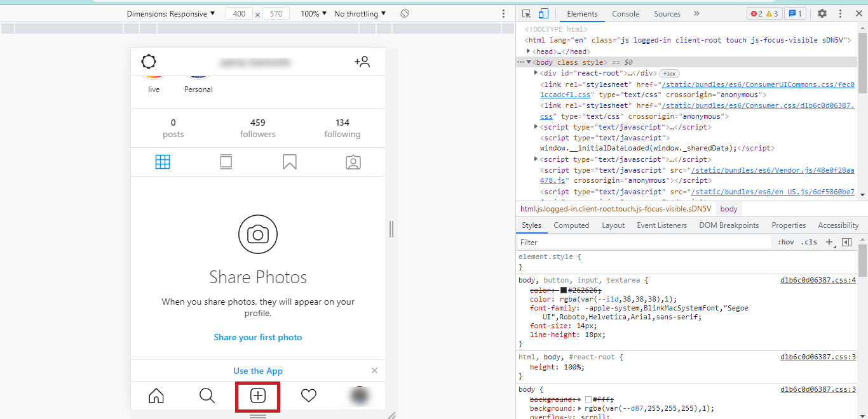Viewport: 868px width, 419px height.
Task: Toggle inspect element picker
Action: (x=527, y=13)
